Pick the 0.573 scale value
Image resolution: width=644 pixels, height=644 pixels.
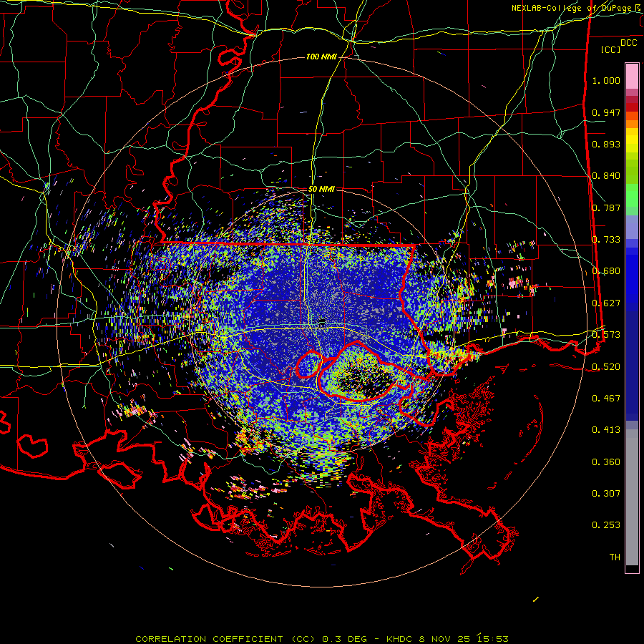(606, 335)
